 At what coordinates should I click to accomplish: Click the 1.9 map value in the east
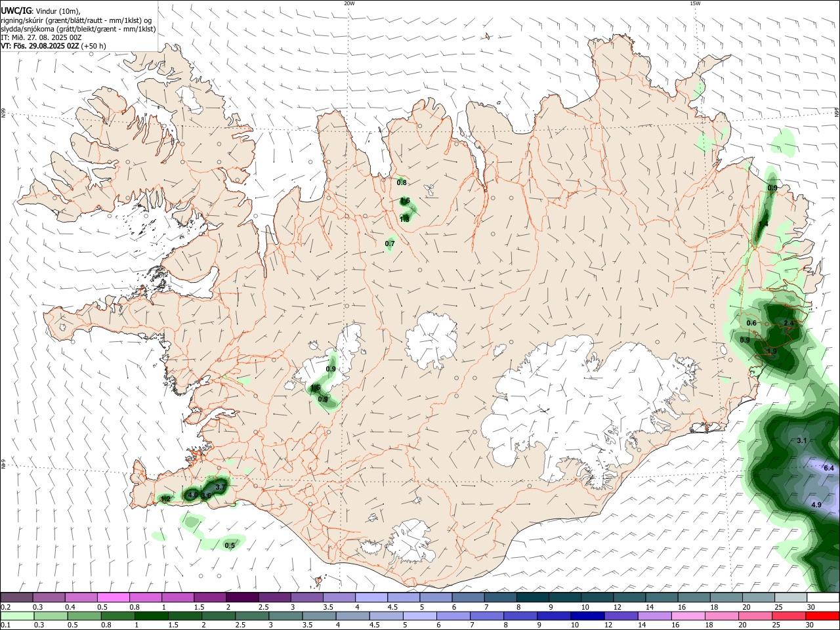click(772, 352)
